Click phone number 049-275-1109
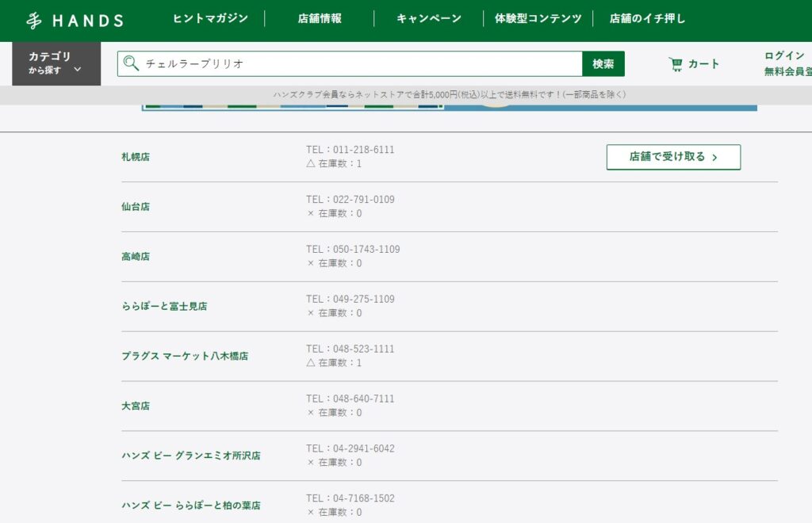Image resolution: width=812 pixels, height=523 pixels. [363, 299]
